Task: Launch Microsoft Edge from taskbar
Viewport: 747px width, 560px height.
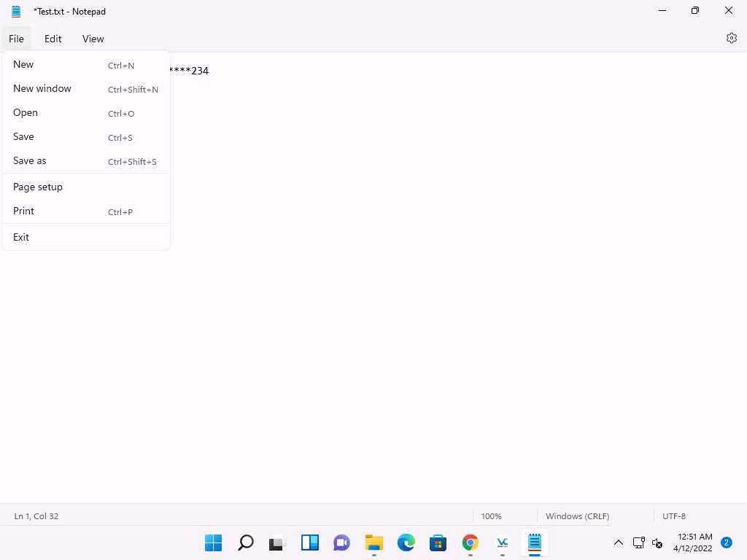Action: [406, 542]
